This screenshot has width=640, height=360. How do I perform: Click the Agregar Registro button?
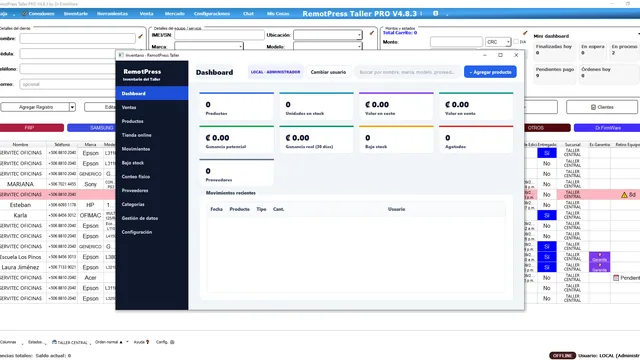[x=36, y=107]
